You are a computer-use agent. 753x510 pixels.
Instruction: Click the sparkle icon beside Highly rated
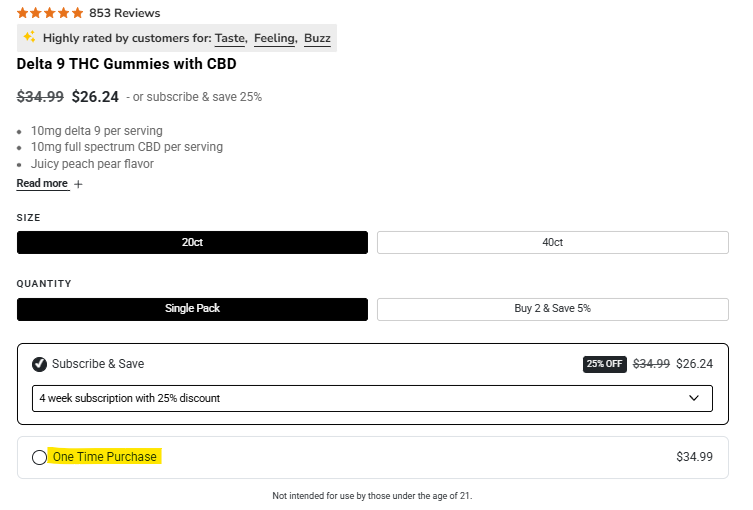pyautogui.click(x=29, y=38)
